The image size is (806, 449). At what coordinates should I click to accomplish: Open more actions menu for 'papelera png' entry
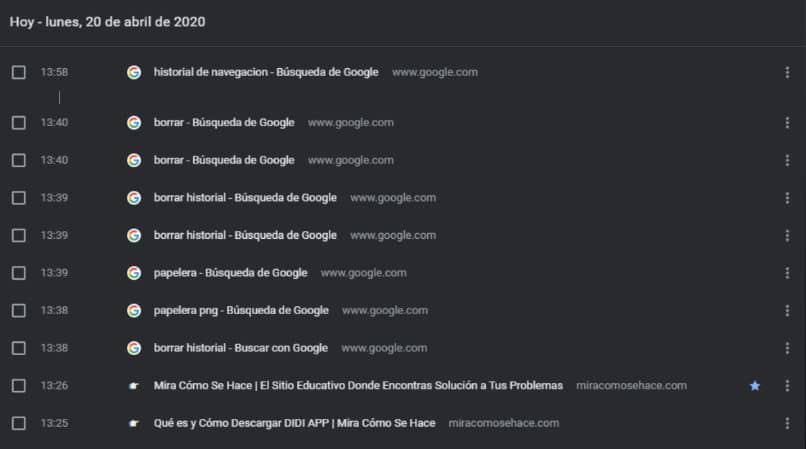pyautogui.click(x=788, y=310)
